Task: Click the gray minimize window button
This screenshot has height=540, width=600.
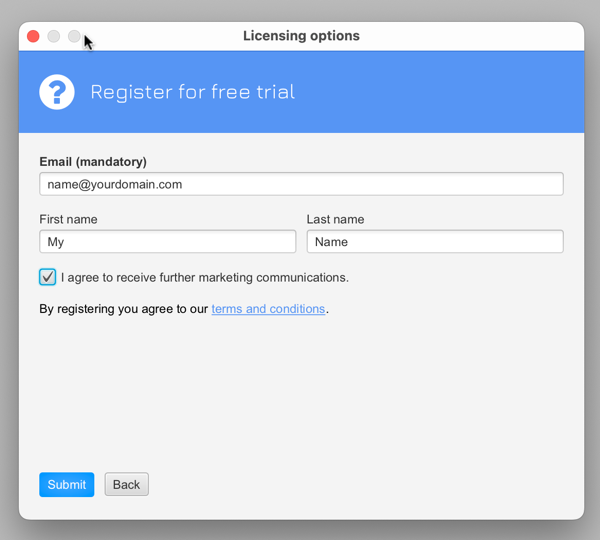Action: point(54,36)
